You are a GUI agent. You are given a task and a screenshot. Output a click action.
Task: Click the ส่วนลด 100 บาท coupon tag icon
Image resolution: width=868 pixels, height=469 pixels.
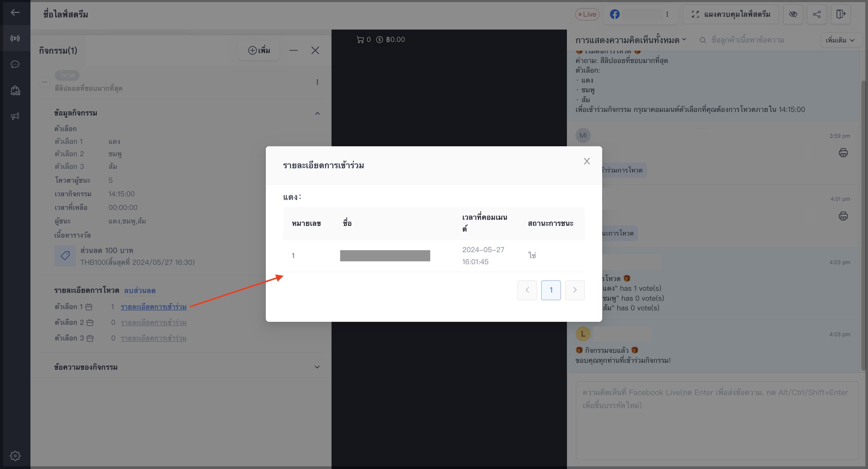(x=65, y=255)
